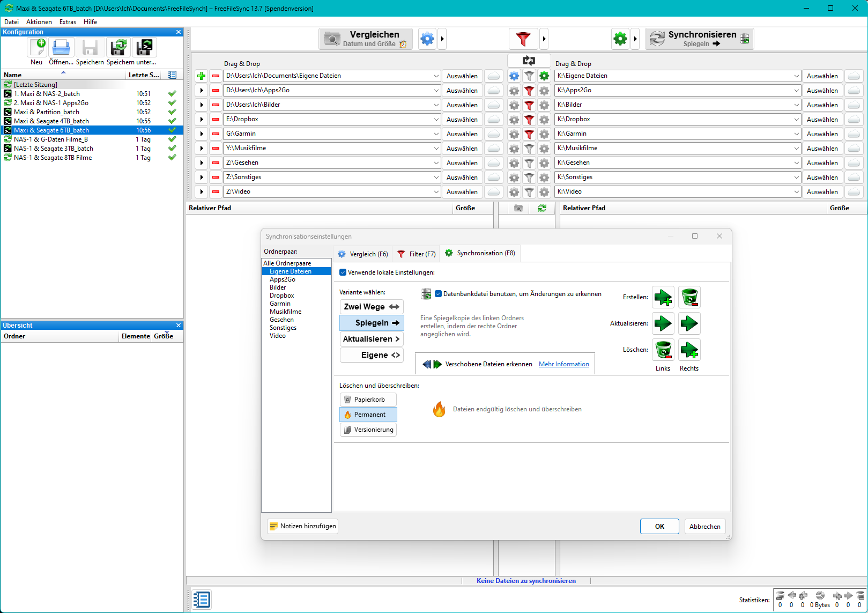This screenshot has height=613, width=868.
Task: Click Erstellen right-side recycle bin icon
Action: point(689,297)
